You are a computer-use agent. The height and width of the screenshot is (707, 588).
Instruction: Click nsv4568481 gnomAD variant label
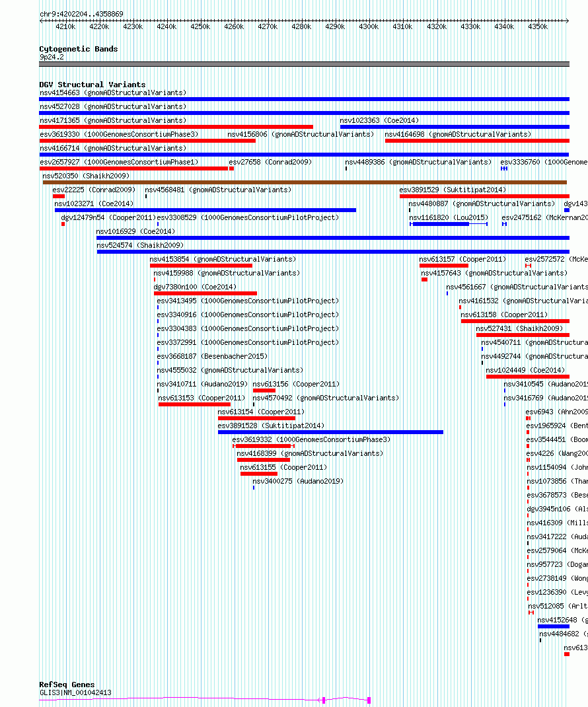coord(218,190)
